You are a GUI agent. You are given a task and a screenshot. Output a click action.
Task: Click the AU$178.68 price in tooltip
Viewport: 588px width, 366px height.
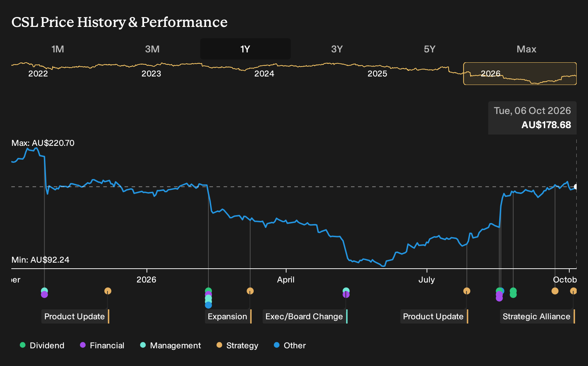(546, 125)
